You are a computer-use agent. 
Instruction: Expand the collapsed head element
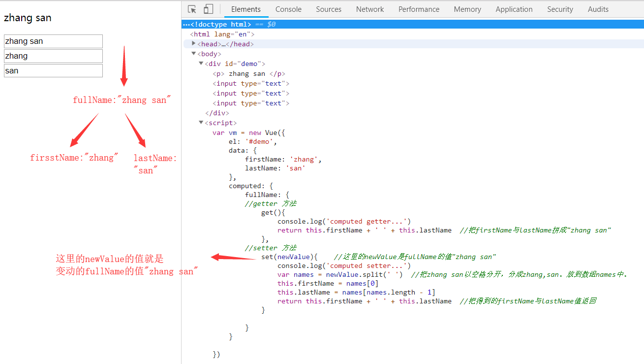point(194,44)
